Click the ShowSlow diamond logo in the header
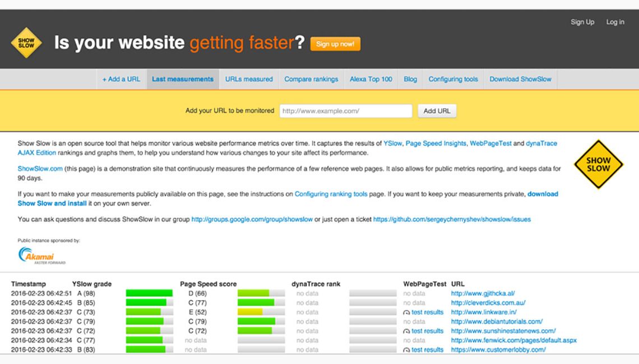The height and width of the screenshot is (364, 639). pyautogui.click(x=27, y=42)
